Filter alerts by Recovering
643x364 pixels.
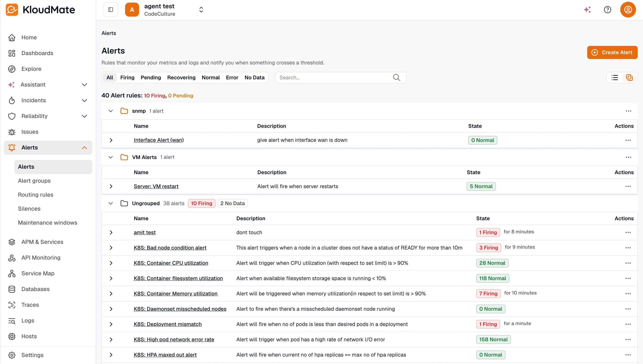point(181,78)
